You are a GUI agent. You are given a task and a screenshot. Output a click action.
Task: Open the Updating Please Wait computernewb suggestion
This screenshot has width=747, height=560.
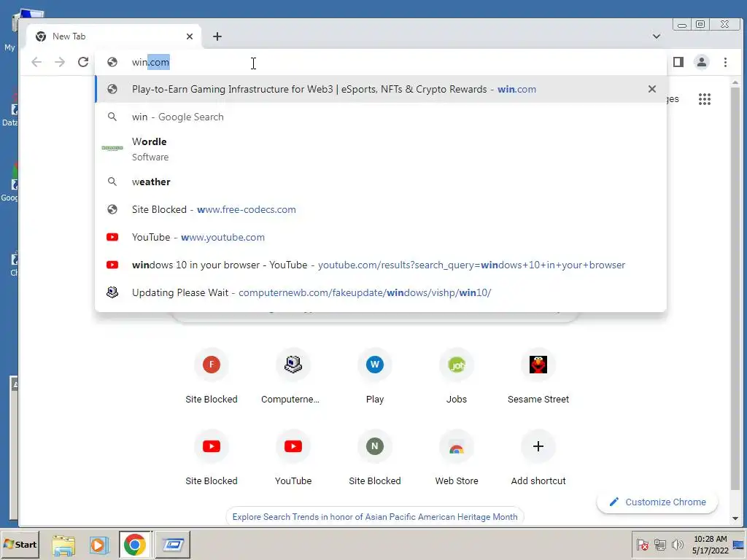(381, 292)
